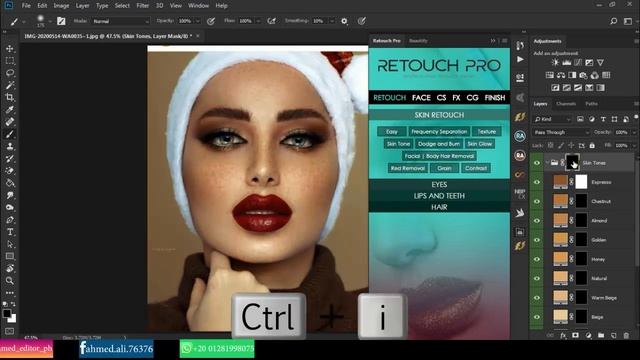Switch to the FACE tab in Retouch Pro
Image resolution: width=640 pixels, height=360 pixels.
[421, 98]
